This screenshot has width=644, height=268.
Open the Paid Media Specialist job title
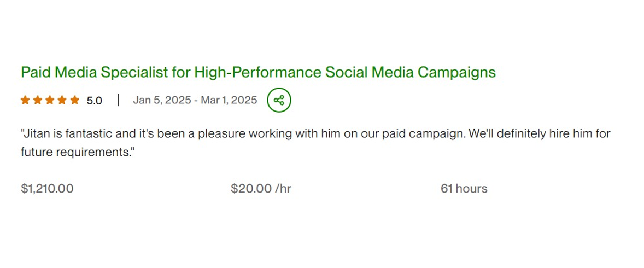[x=258, y=72]
